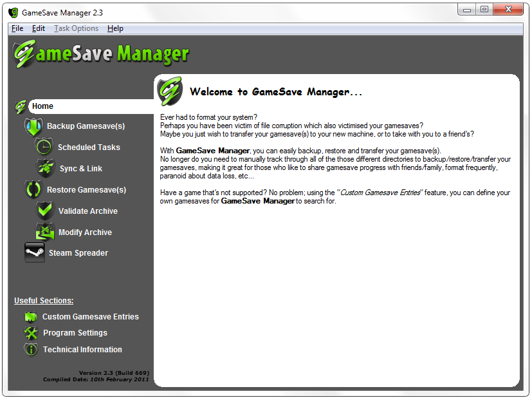Click the Sync & Link shield icon
This screenshot has width=532, height=398.
pyautogui.click(x=45, y=169)
